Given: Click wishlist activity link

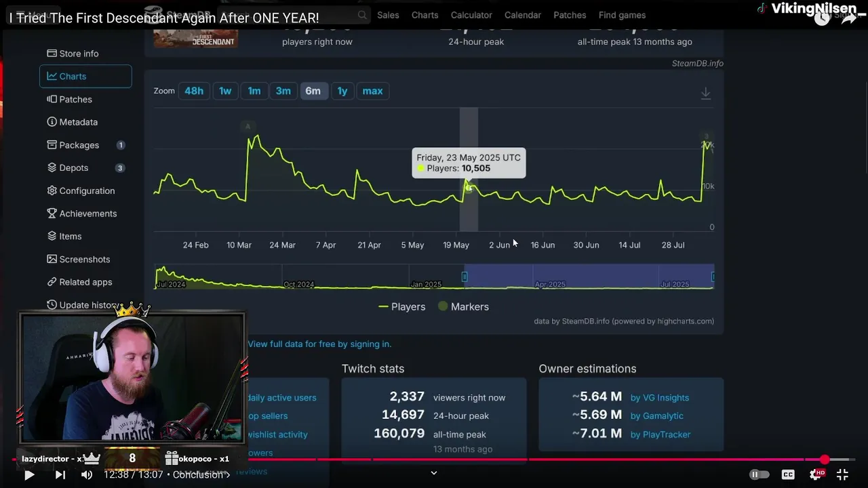Looking at the screenshot, I should click(277, 434).
